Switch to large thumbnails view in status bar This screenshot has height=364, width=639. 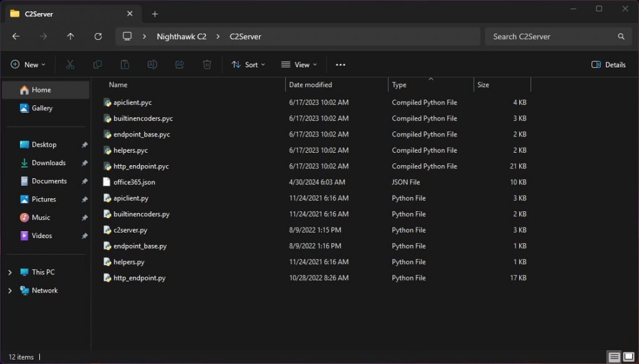coord(628,357)
